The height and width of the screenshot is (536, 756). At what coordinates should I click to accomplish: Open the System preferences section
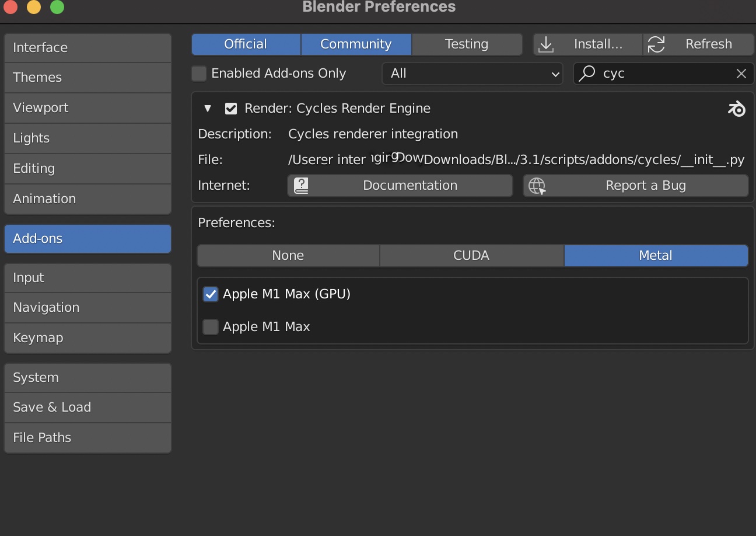coord(87,378)
